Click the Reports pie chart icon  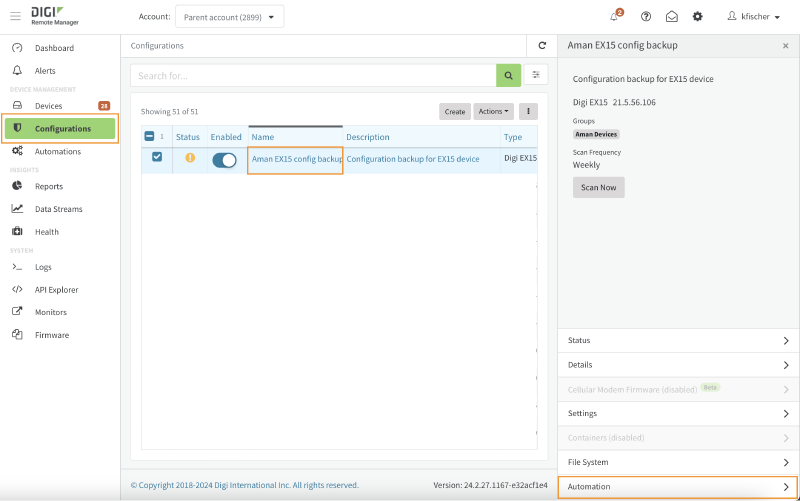click(17, 186)
